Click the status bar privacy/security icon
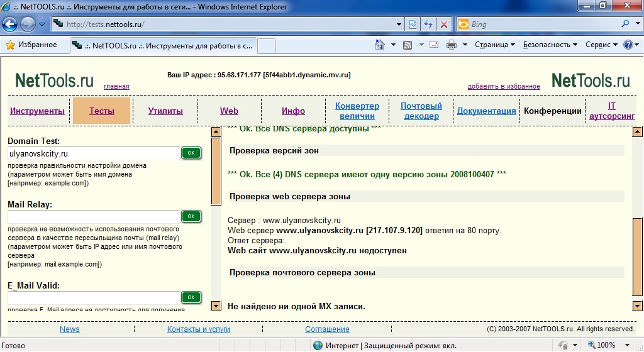 [563, 345]
